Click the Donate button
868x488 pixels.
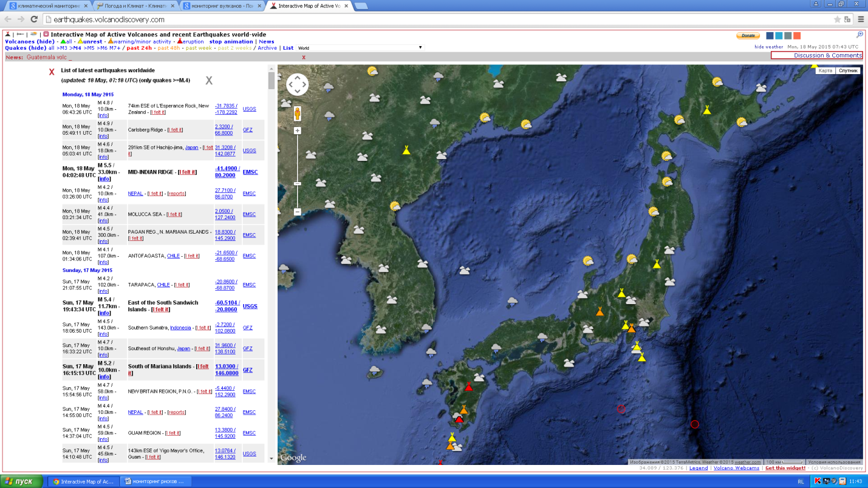pos(748,36)
